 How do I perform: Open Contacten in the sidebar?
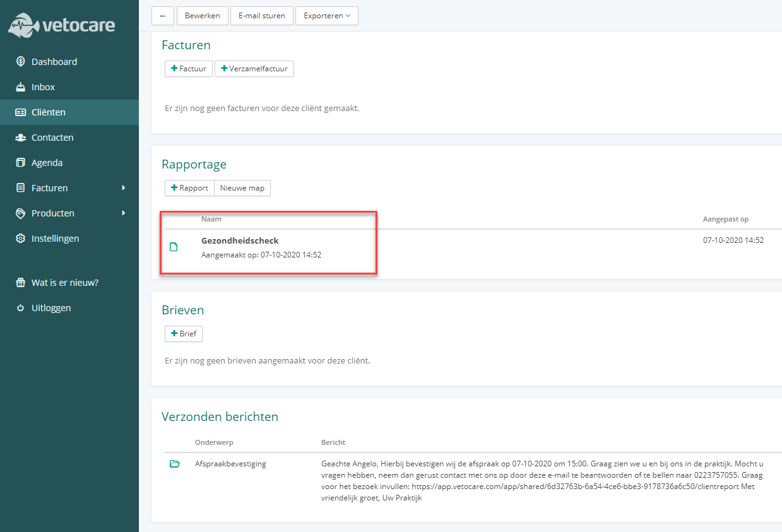[x=69, y=138]
